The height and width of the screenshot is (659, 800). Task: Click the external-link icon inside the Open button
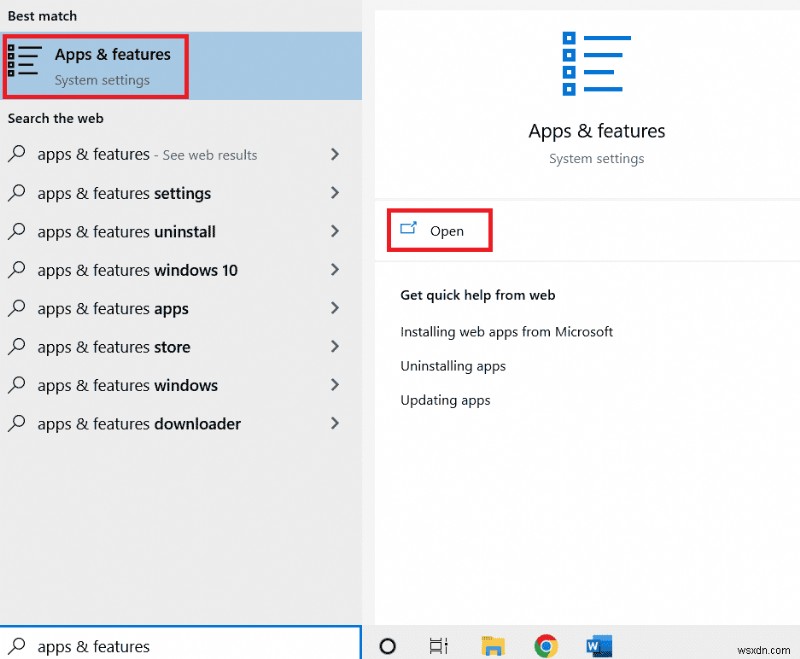pyautogui.click(x=409, y=229)
